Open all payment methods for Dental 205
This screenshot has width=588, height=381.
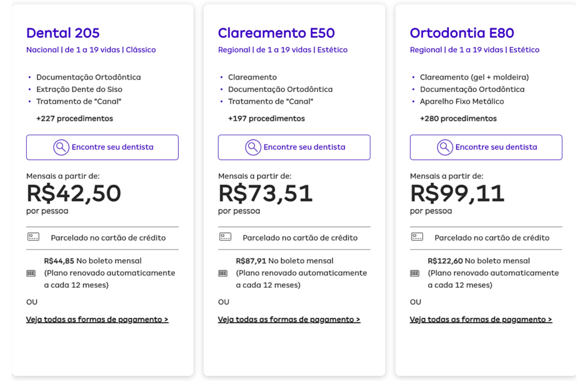97,320
